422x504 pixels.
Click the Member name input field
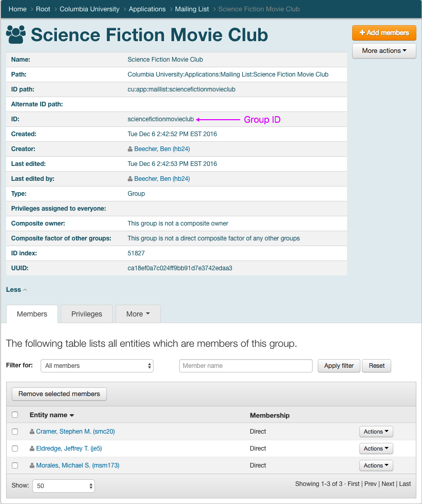pyautogui.click(x=246, y=366)
